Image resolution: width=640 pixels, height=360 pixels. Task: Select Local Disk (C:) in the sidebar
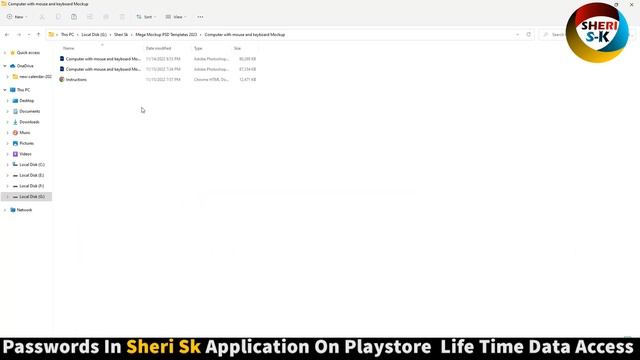pyautogui.click(x=28, y=164)
